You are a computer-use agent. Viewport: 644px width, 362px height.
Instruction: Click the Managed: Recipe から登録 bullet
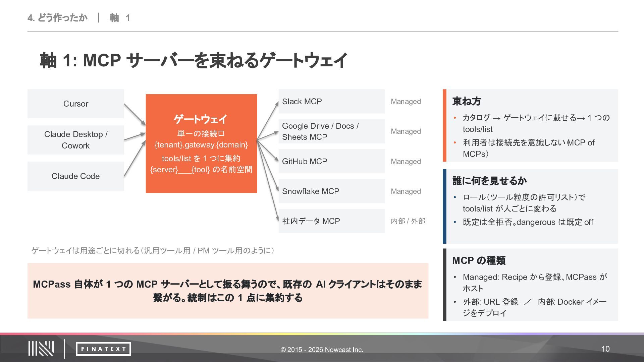pos(535,283)
